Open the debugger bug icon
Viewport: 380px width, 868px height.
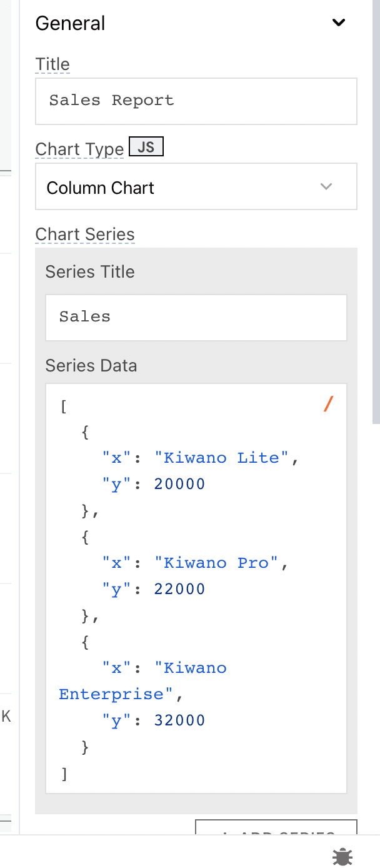[x=342, y=856]
